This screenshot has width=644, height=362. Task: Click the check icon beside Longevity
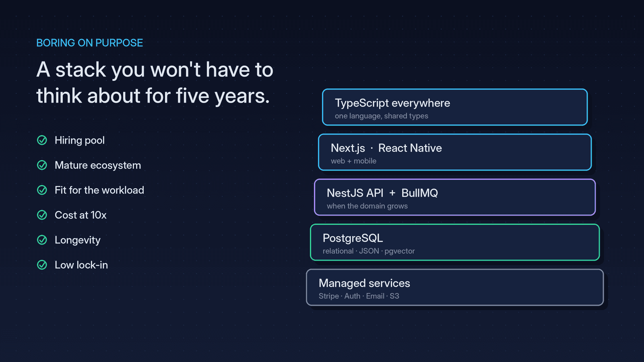click(x=42, y=240)
